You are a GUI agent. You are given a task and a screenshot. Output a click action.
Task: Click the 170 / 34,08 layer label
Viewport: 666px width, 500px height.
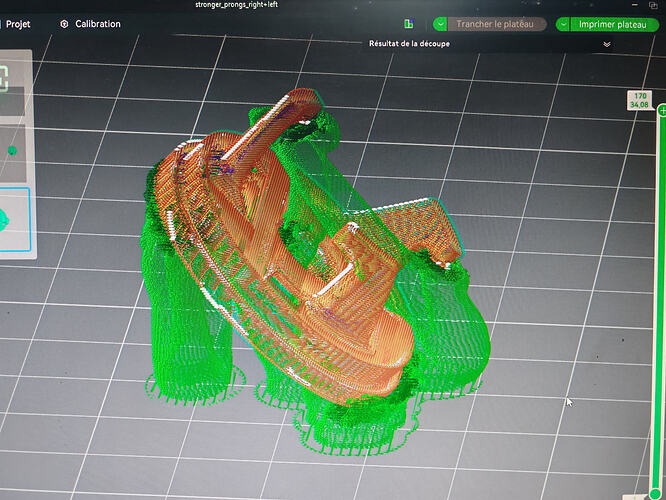[639, 100]
